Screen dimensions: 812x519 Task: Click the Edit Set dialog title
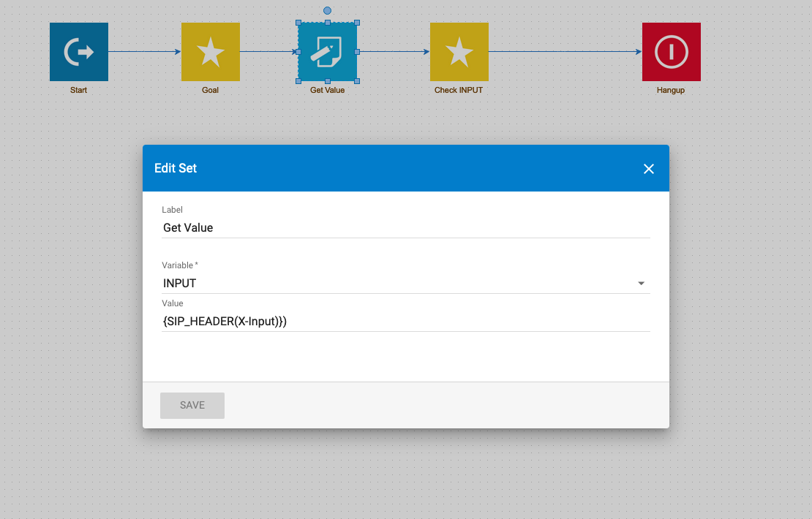pyautogui.click(x=176, y=168)
